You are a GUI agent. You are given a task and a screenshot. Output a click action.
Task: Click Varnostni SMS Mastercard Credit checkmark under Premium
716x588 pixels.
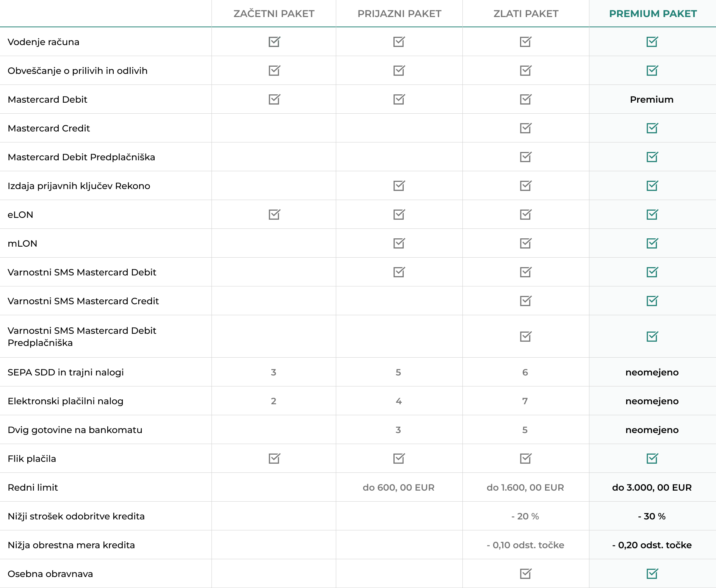(x=652, y=301)
